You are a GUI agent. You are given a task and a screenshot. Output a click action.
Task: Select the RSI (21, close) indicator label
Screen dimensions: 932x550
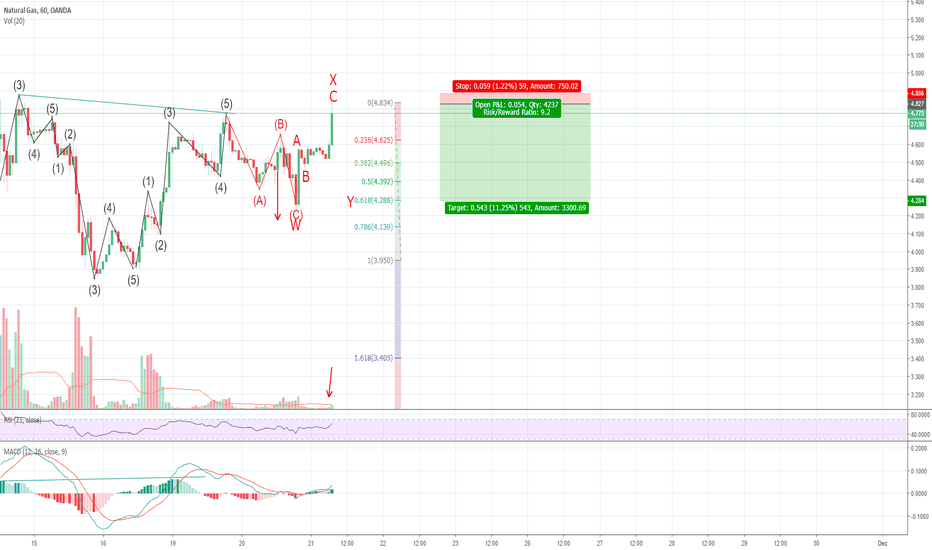(23, 420)
